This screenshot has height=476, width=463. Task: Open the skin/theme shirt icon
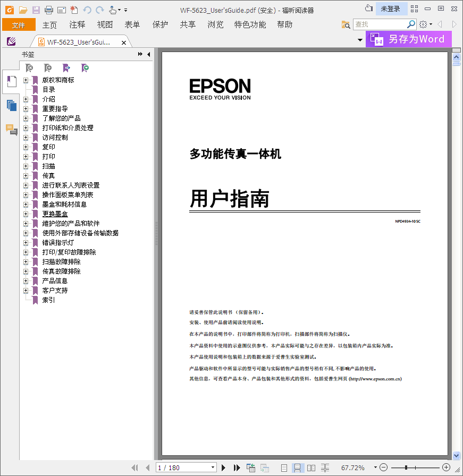(369, 8)
